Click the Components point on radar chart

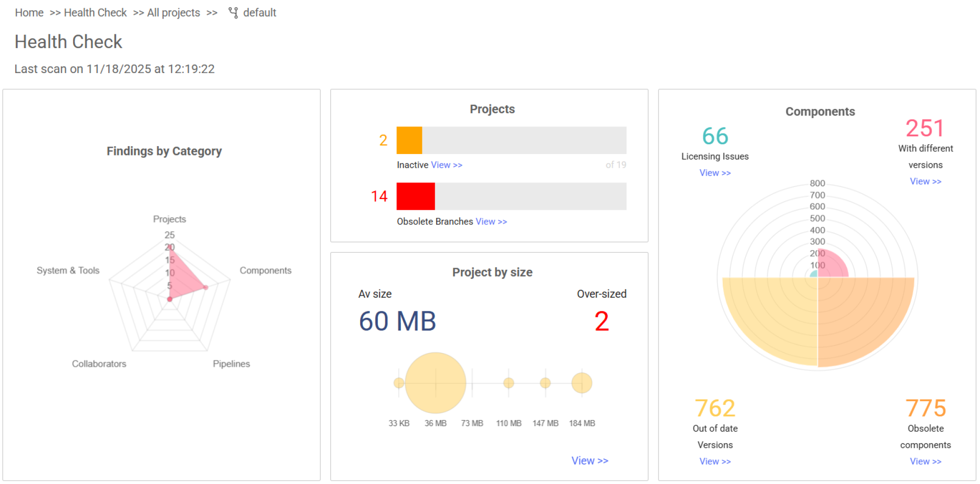[x=206, y=287]
